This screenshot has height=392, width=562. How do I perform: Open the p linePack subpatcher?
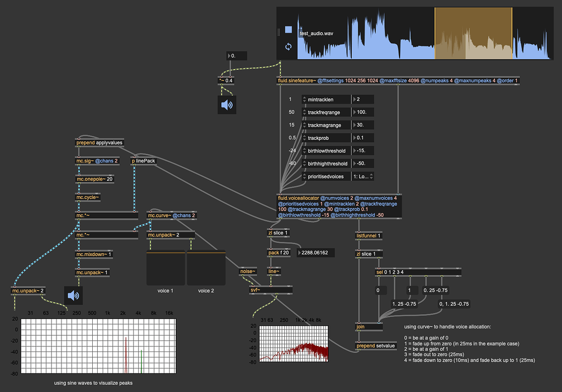pyautogui.click(x=144, y=161)
